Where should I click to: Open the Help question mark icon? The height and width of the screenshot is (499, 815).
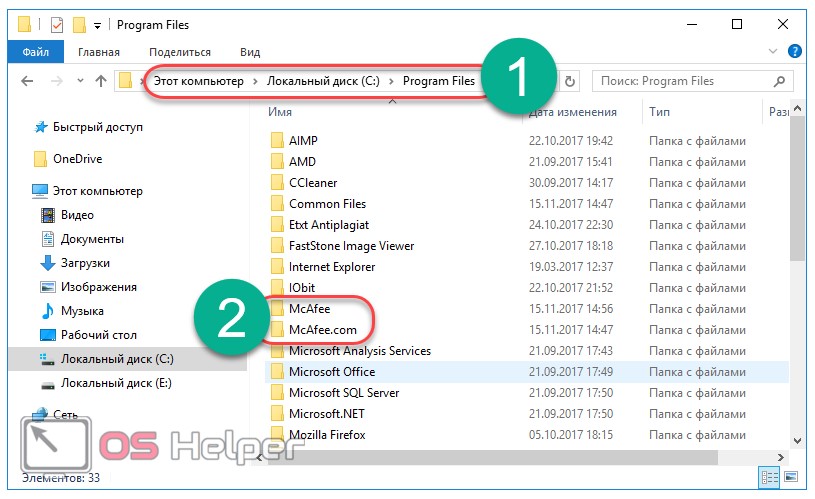[x=794, y=51]
